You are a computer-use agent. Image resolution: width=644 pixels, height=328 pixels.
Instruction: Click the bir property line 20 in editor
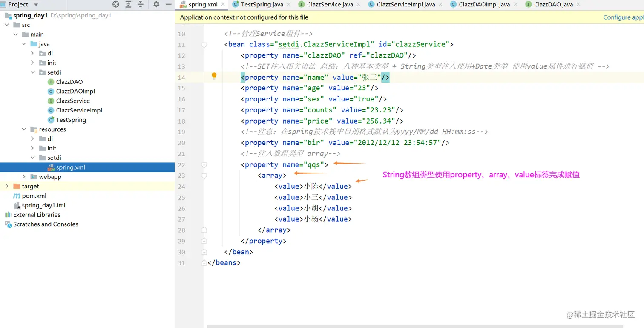345,143
